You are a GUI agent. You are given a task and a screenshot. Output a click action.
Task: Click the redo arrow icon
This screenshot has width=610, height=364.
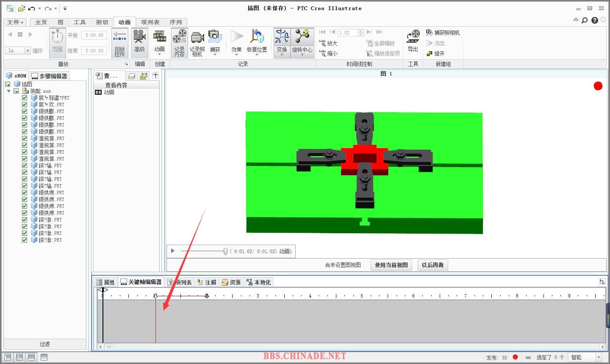pyautogui.click(x=48, y=8)
